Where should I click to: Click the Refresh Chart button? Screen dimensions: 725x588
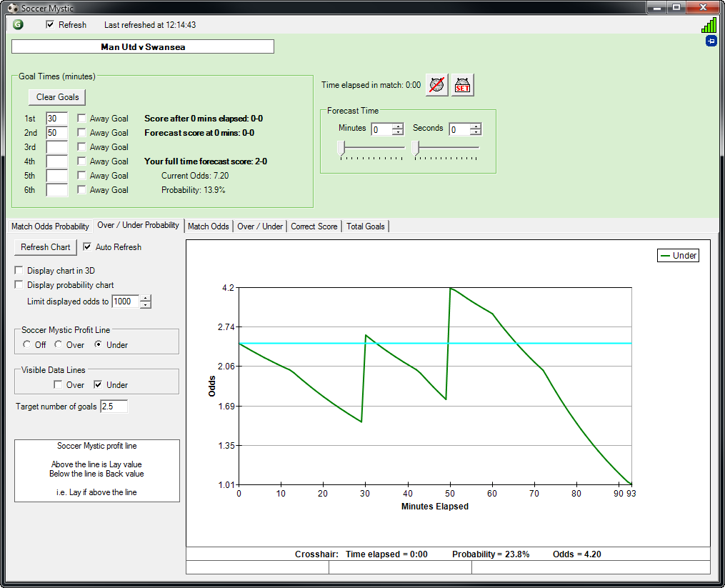click(46, 247)
